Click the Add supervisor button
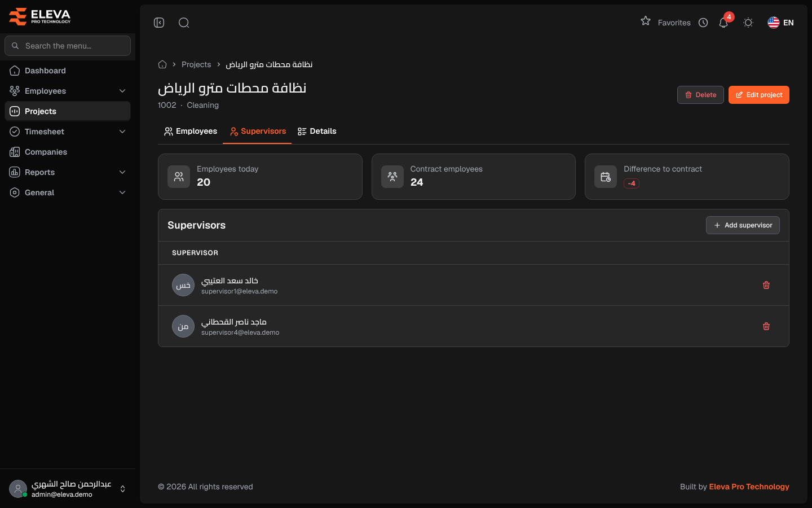This screenshot has width=812, height=508. pyautogui.click(x=743, y=225)
